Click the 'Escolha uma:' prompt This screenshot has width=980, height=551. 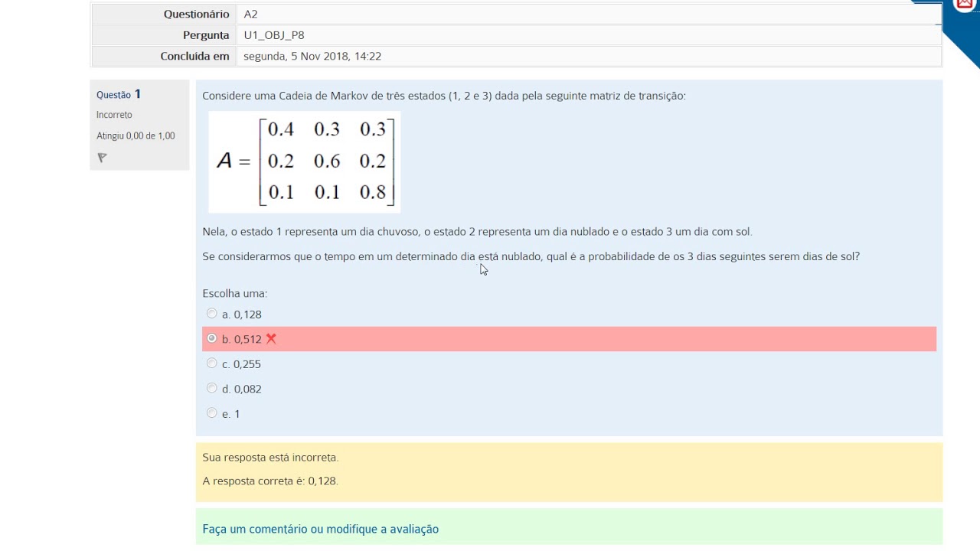click(234, 294)
